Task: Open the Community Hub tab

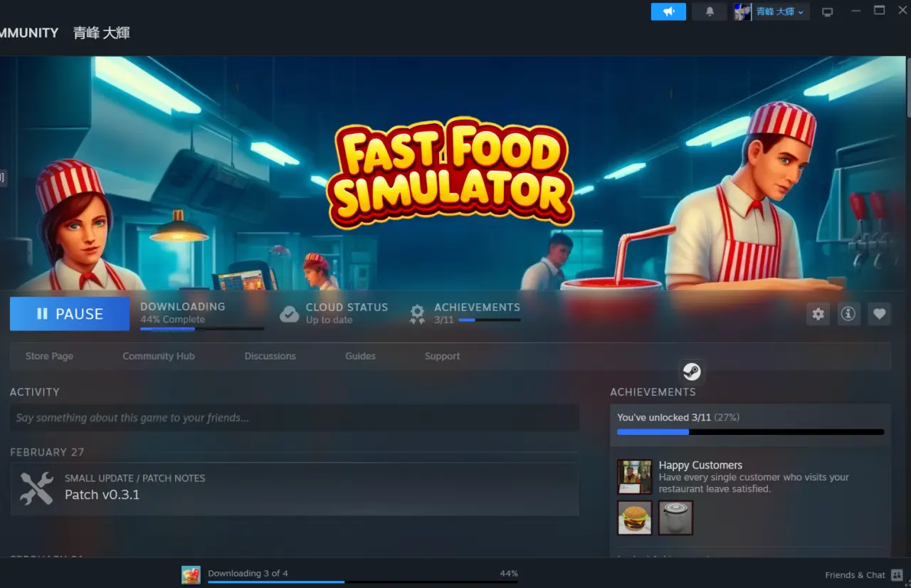Action: 159,356
